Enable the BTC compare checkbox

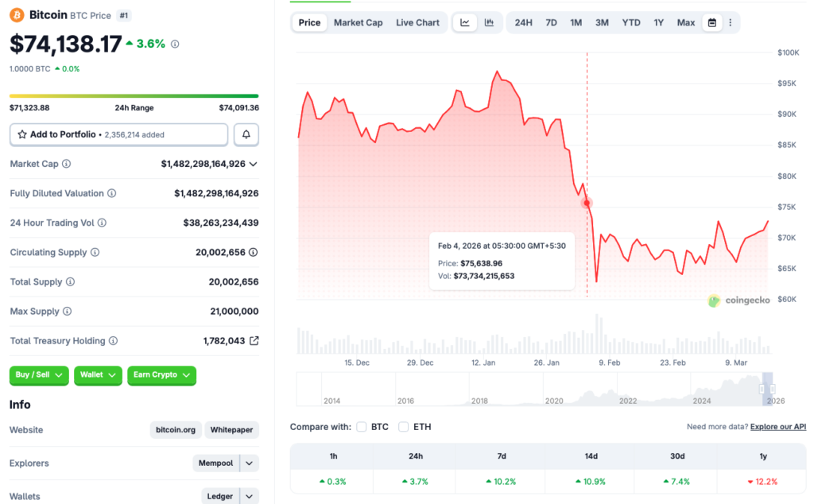362,426
